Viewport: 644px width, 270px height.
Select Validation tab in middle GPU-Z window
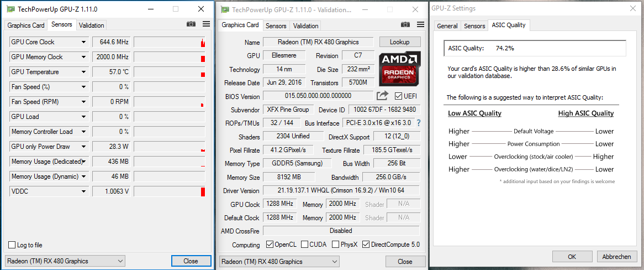pos(305,25)
